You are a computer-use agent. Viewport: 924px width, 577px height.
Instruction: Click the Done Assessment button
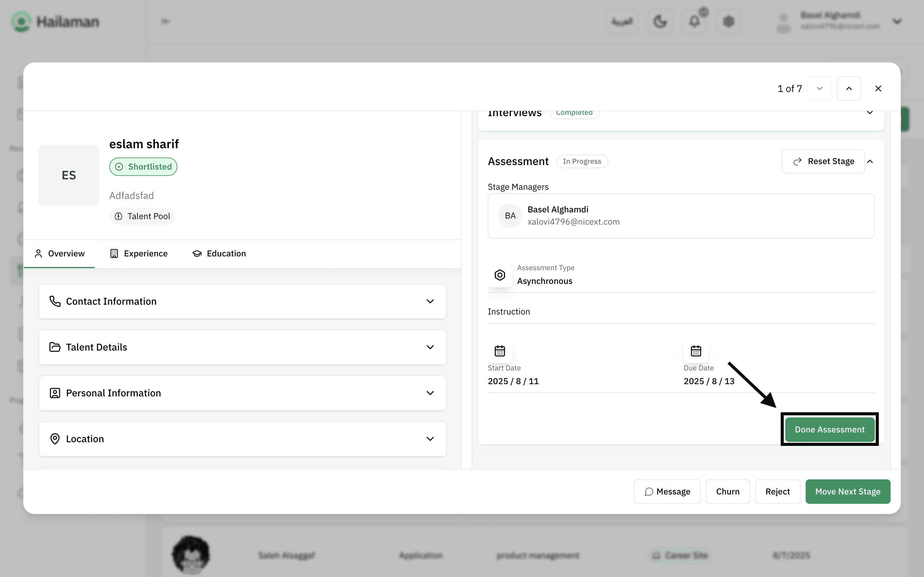pos(829,430)
